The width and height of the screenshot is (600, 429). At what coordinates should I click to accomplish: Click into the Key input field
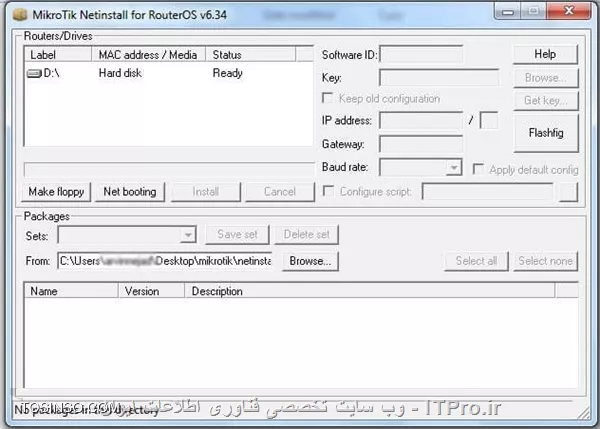click(x=439, y=78)
